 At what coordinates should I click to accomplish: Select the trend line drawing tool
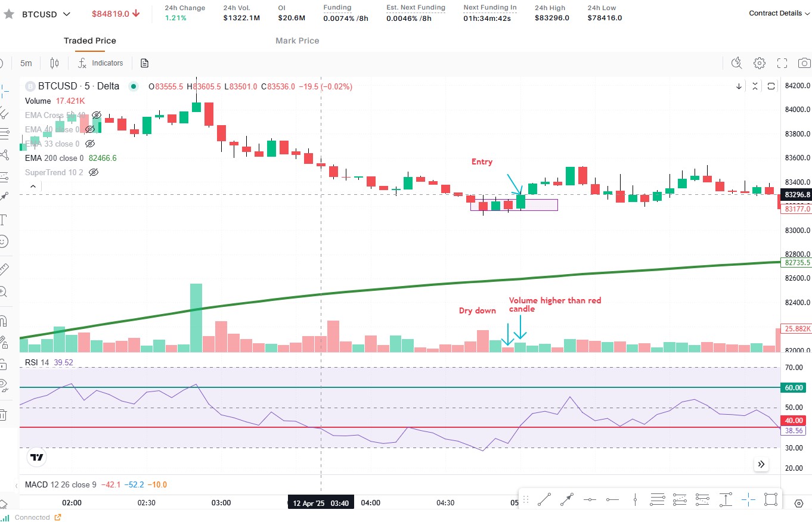pyautogui.click(x=544, y=499)
